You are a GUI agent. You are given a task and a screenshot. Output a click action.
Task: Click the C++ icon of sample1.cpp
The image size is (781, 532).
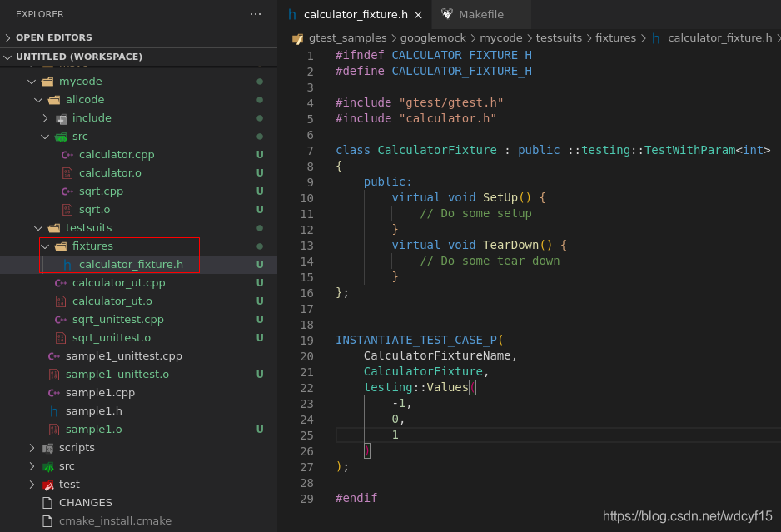pyautogui.click(x=54, y=393)
